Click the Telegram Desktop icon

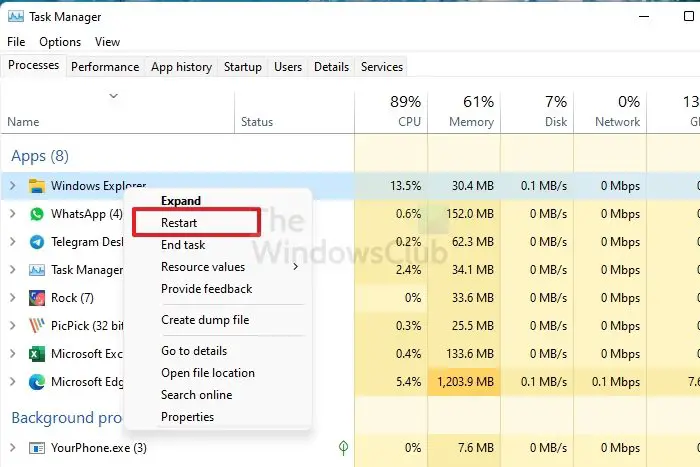click(37, 242)
